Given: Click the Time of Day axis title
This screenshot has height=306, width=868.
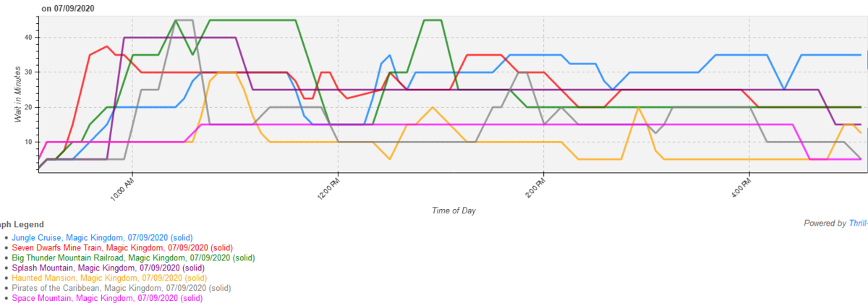Looking at the screenshot, I should pos(454,211).
